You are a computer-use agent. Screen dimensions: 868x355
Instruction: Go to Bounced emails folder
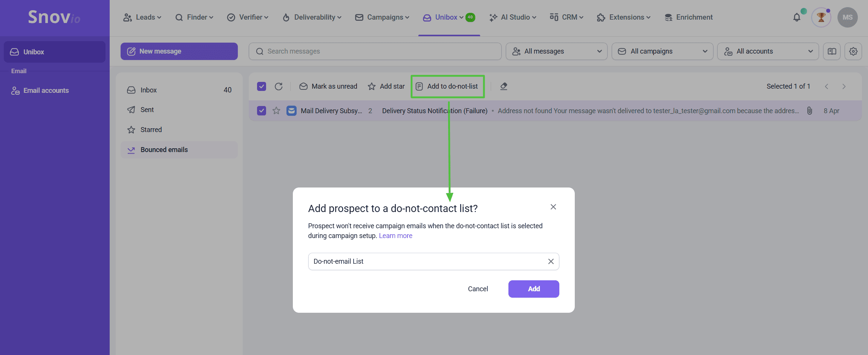pos(164,150)
